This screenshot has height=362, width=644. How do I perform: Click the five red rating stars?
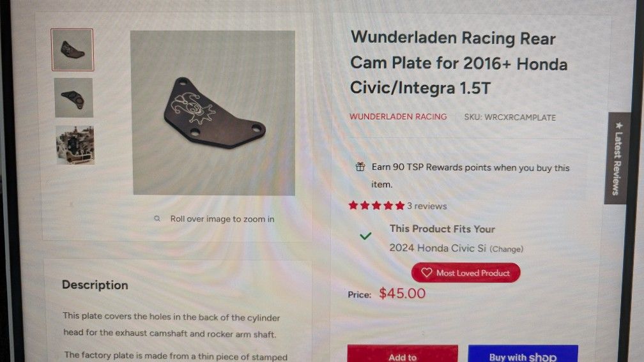click(377, 206)
